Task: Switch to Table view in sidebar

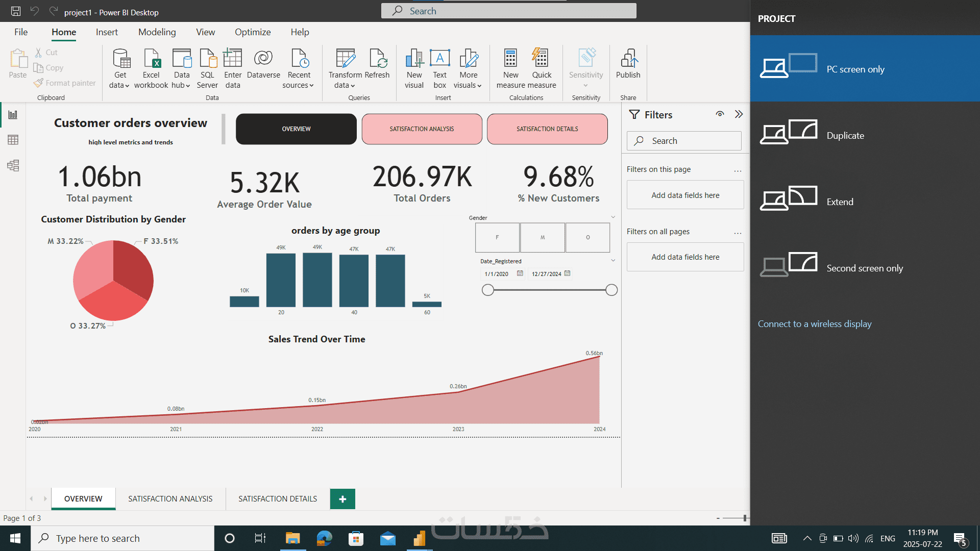Action: [x=13, y=140]
